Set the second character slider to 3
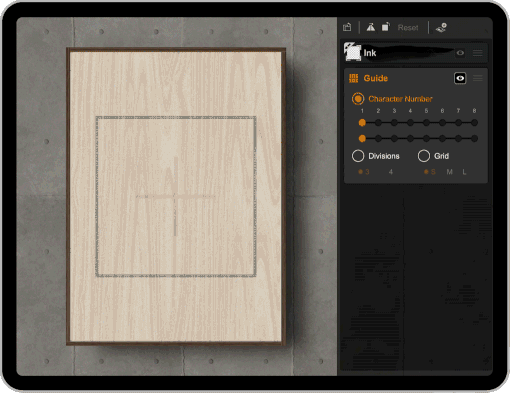This screenshot has width=510, height=393. pyautogui.click(x=394, y=138)
